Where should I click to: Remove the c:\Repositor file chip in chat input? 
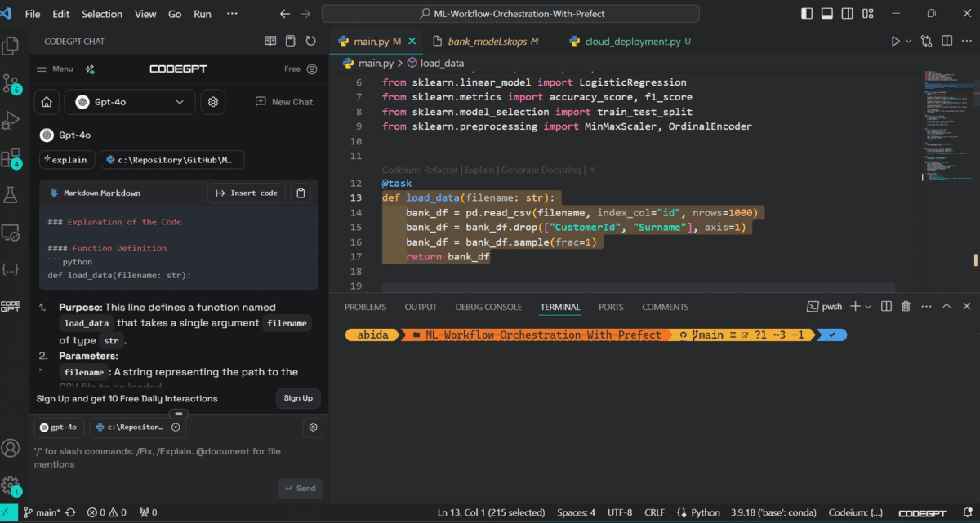(x=176, y=427)
